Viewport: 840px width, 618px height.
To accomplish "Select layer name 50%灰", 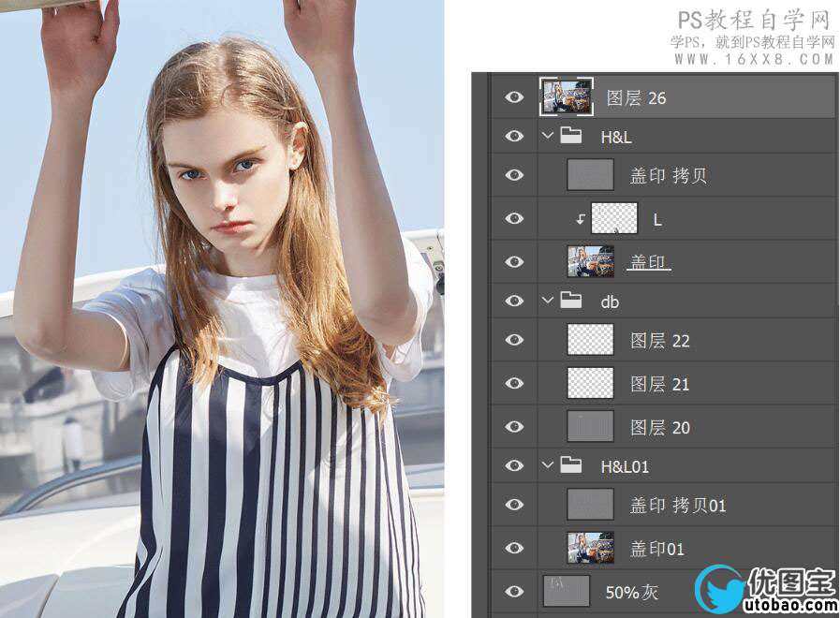I will coord(632,593).
